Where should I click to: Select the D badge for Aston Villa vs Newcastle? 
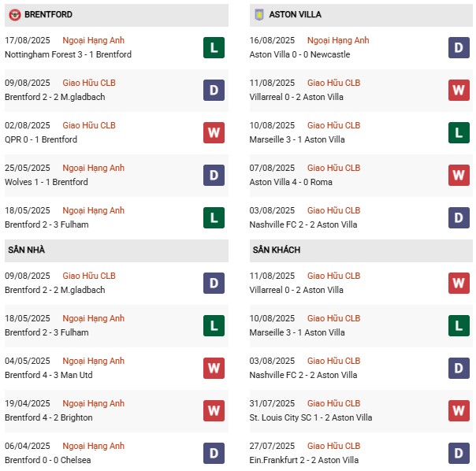459,48
